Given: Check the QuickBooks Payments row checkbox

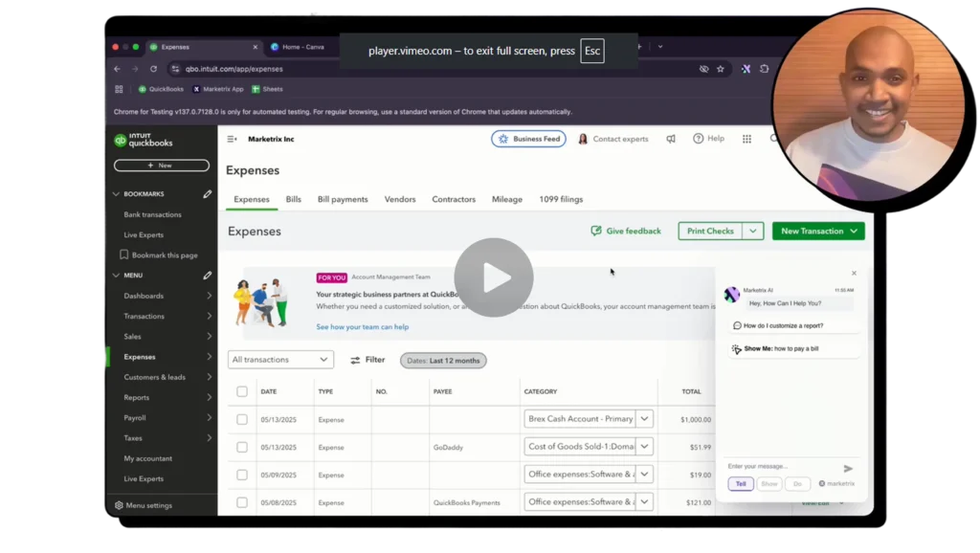Looking at the screenshot, I should tap(242, 503).
